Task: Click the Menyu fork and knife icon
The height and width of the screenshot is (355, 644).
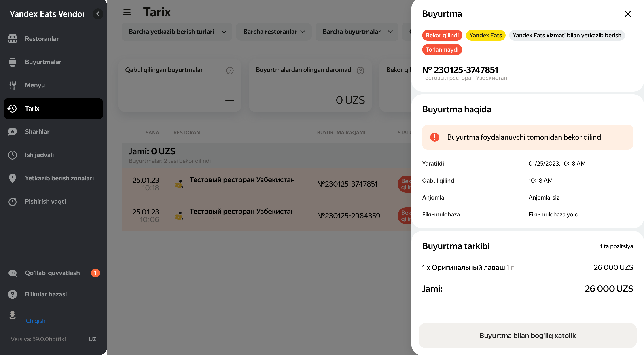Action: pyautogui.click(x=12, y=85)
